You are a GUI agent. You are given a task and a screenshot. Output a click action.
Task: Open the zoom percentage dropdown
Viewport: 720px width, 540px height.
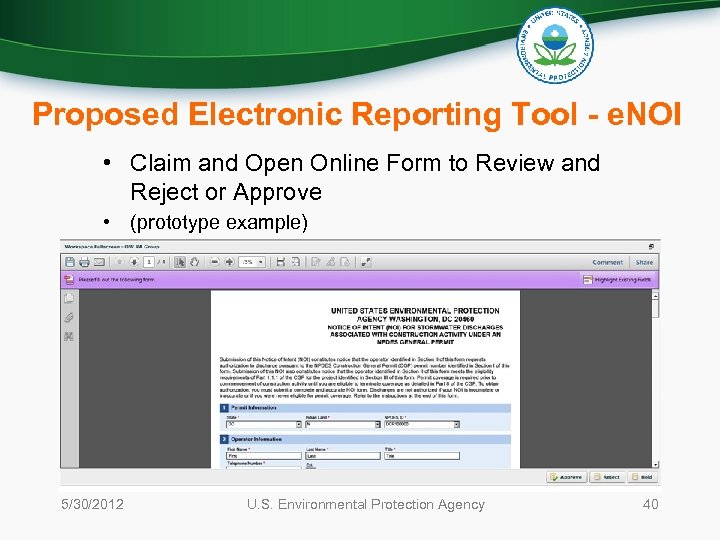(x=261, y=262)
